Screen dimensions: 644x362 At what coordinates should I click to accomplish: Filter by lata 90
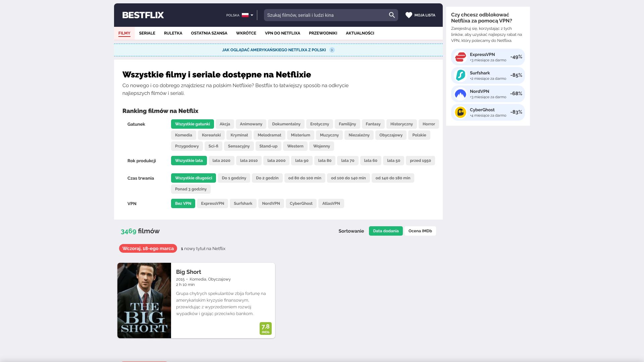pos(302,161)
